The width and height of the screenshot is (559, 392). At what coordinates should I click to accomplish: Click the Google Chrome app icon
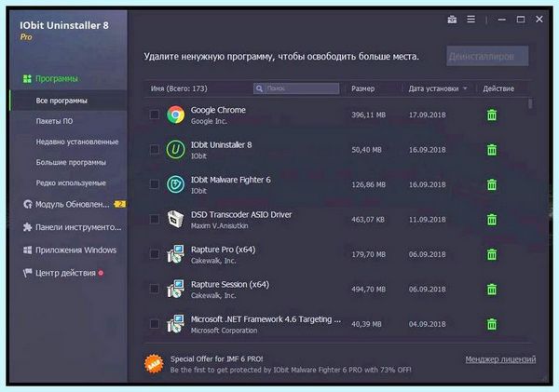click(176, 115)
